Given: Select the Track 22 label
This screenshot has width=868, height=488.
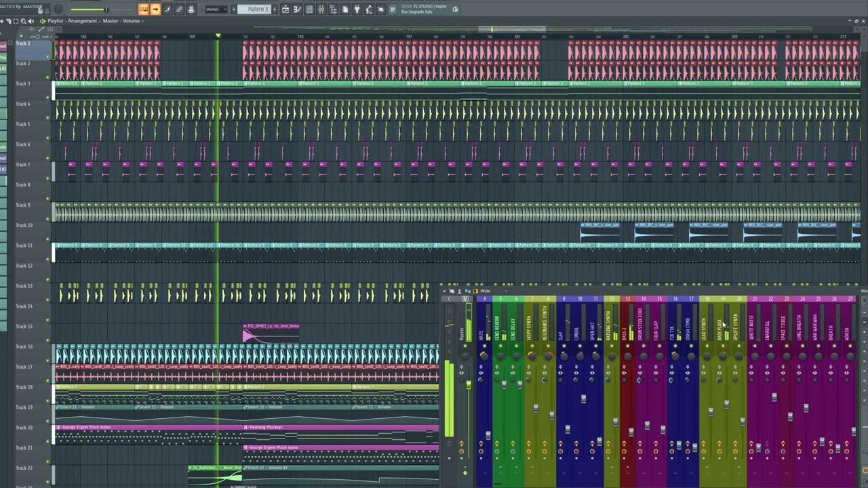Looking at the screenshot, I should (24, 468).
